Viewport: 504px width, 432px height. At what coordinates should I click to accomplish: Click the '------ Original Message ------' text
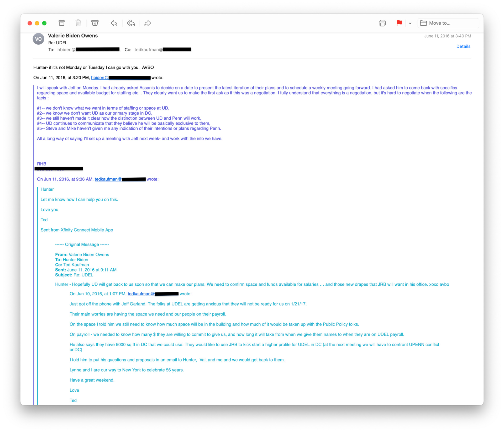(x=82, y=244)
